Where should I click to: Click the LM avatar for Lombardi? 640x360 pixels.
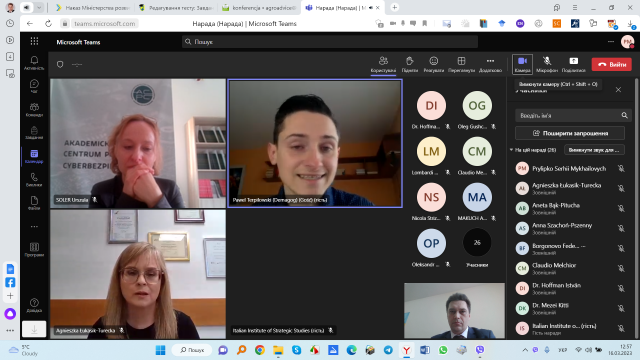click(x=431, y=151)
